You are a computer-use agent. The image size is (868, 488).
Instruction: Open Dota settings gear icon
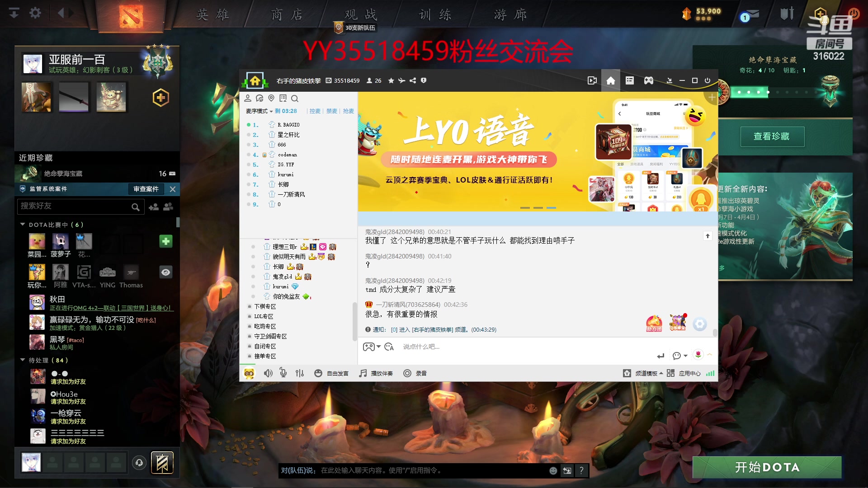pyautogui.click(x=35, y=13)
